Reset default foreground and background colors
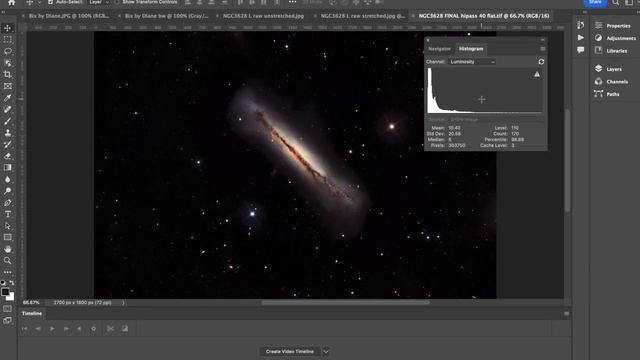The image size is (640, 360). [3, 282]
